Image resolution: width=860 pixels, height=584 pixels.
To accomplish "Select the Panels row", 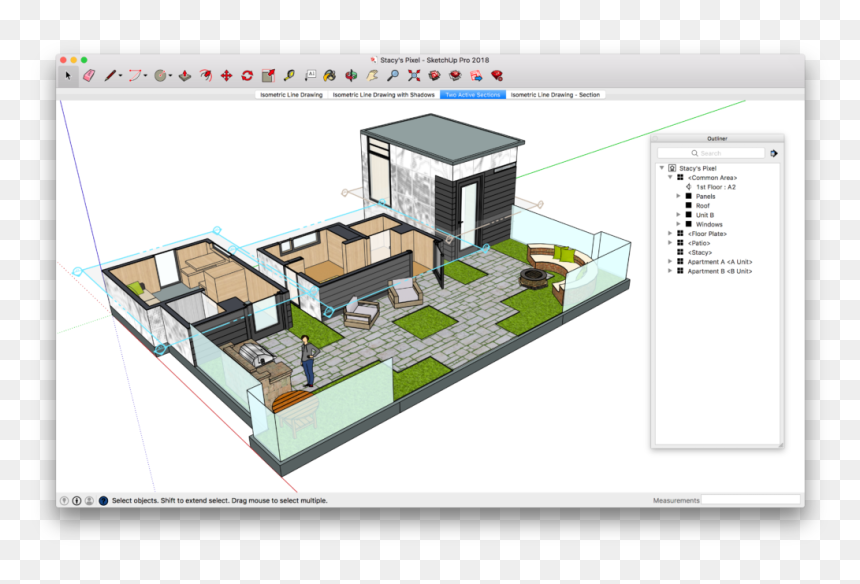I will [x=718, y=196].
